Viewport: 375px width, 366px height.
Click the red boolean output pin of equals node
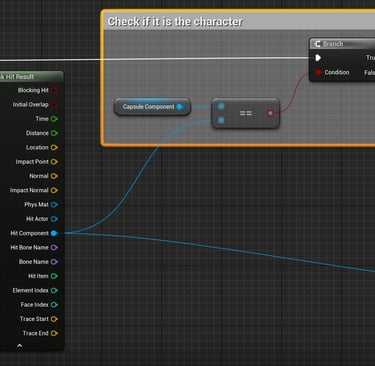pos(270,113)
